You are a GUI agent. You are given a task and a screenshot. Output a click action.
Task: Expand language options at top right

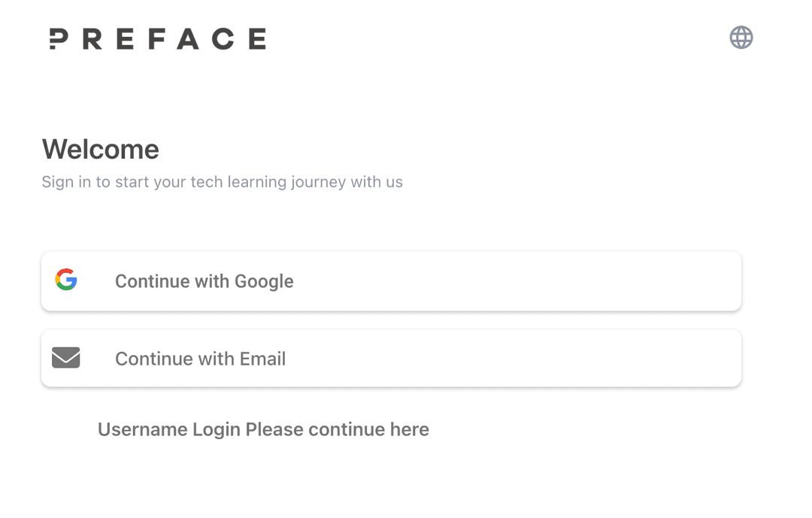tap(741, 38)
